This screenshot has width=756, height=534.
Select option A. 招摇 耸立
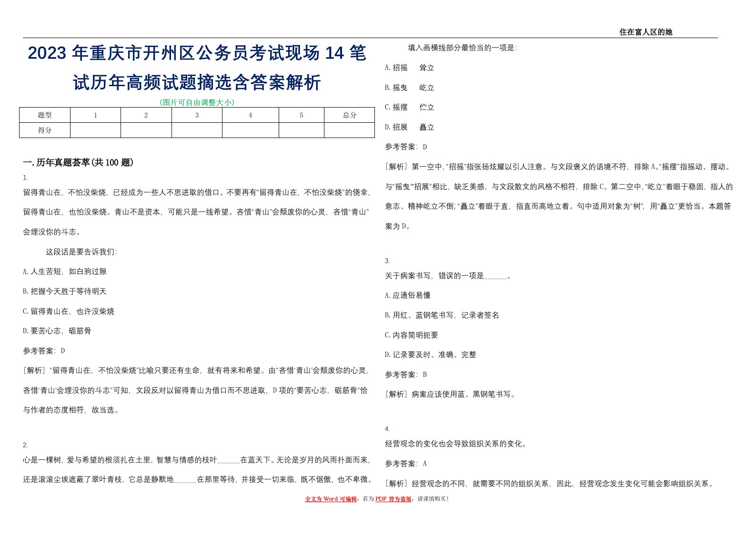pyautogui.click(x=410, y=68)
